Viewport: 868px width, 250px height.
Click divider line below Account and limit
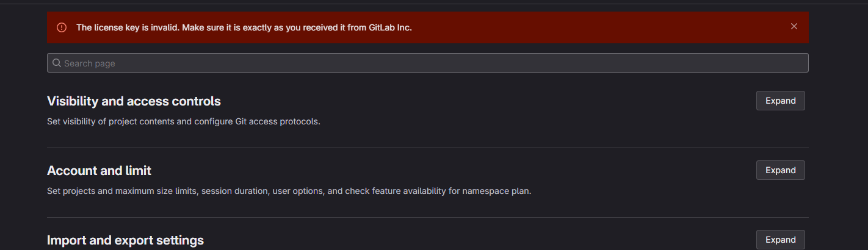pyautogui.click(x=427, y=217)
